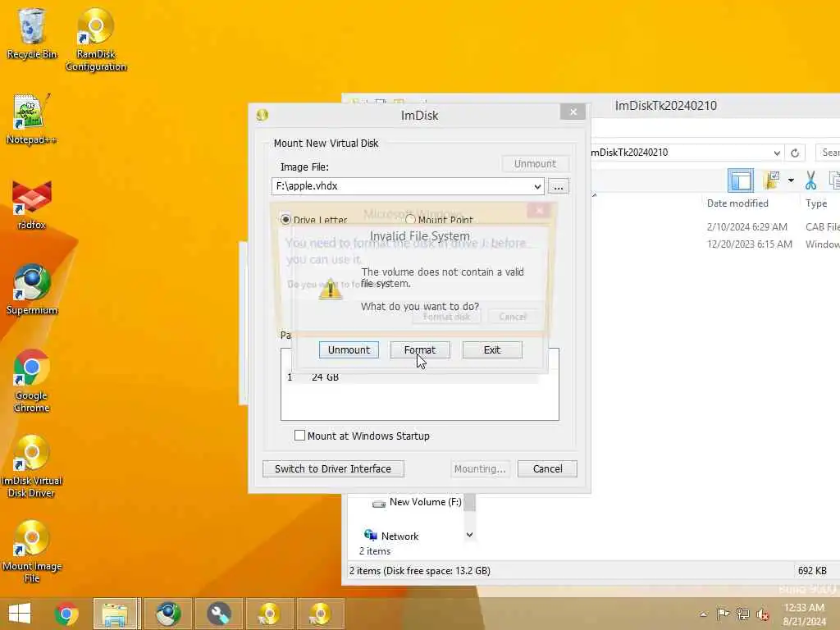Open the taskbar clock showing 12:33 AM
This screenshot has height=630, width=840.
(x=804, y=614)
